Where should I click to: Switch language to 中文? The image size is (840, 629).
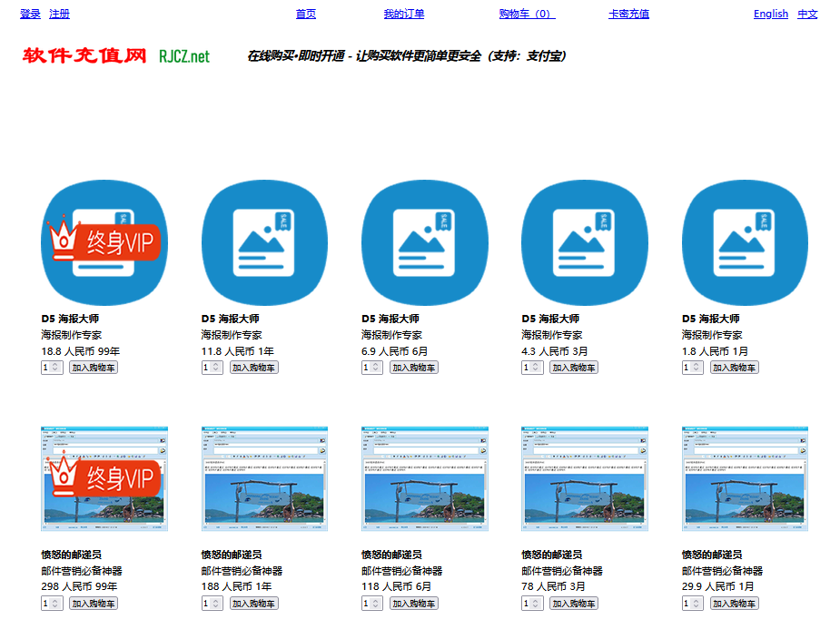point(807,14)
